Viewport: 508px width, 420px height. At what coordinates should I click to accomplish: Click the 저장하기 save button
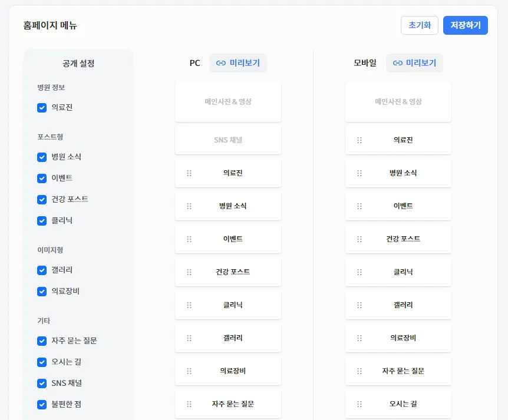[466, 25]
